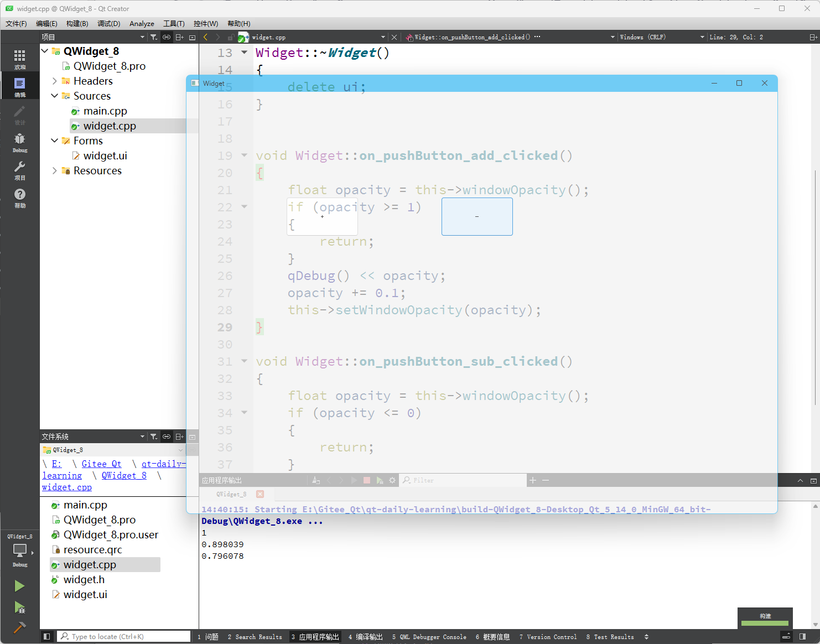Click the plus button in Widget window

tap(322, 216)
